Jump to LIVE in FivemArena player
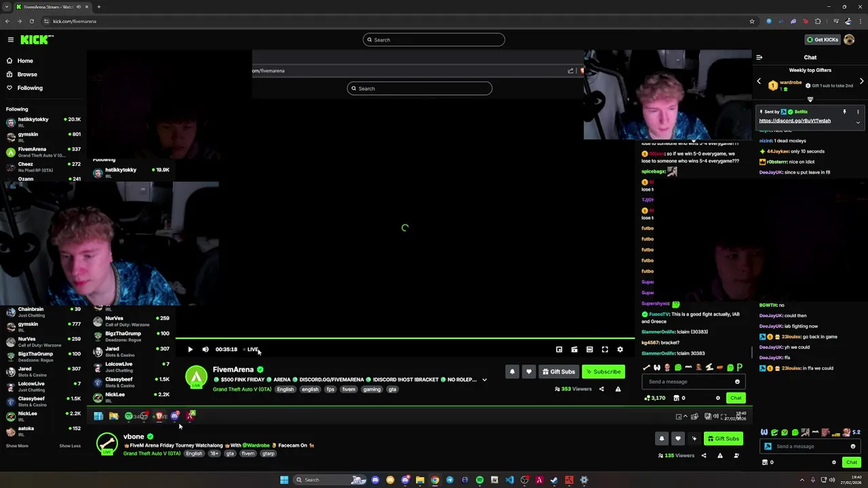868x488 pixels. pyautogui.click(x=252, y=350)
